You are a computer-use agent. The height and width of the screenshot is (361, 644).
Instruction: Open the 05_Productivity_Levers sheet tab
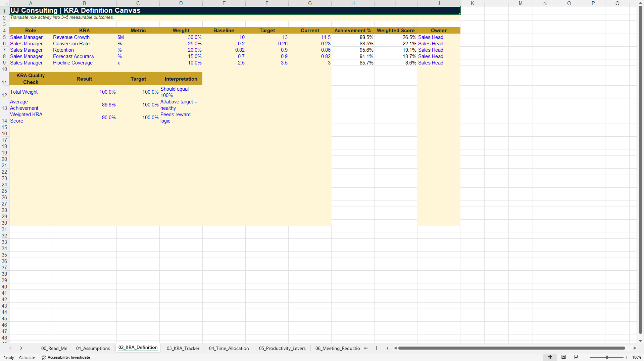click(x=282, y=348)
